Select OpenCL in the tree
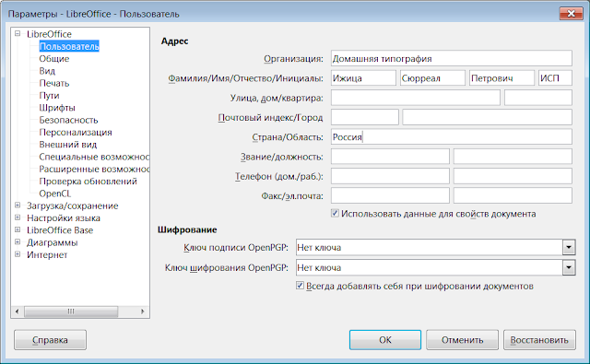Image resolution: width=590 pixels, height=364 pixels. pos(55,194)
